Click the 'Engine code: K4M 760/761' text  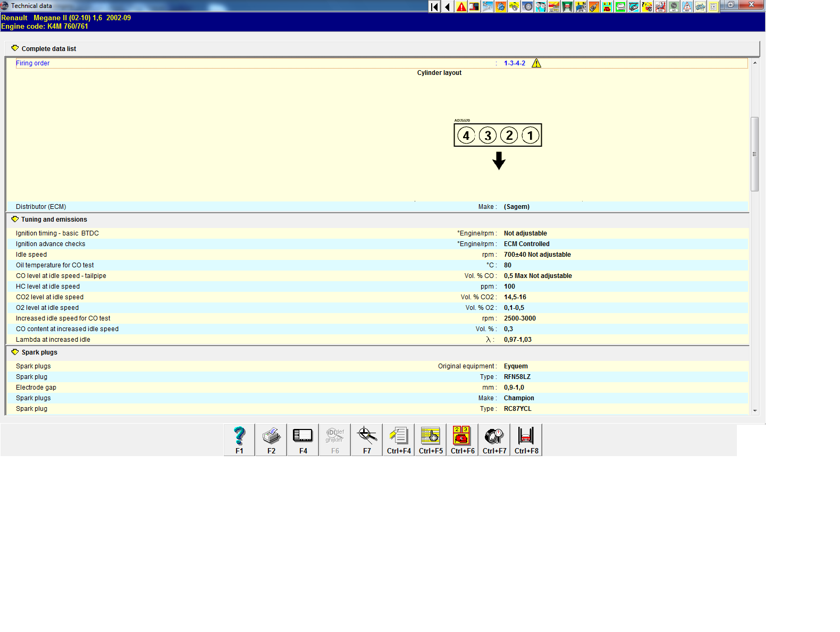(x=45, y=26)
